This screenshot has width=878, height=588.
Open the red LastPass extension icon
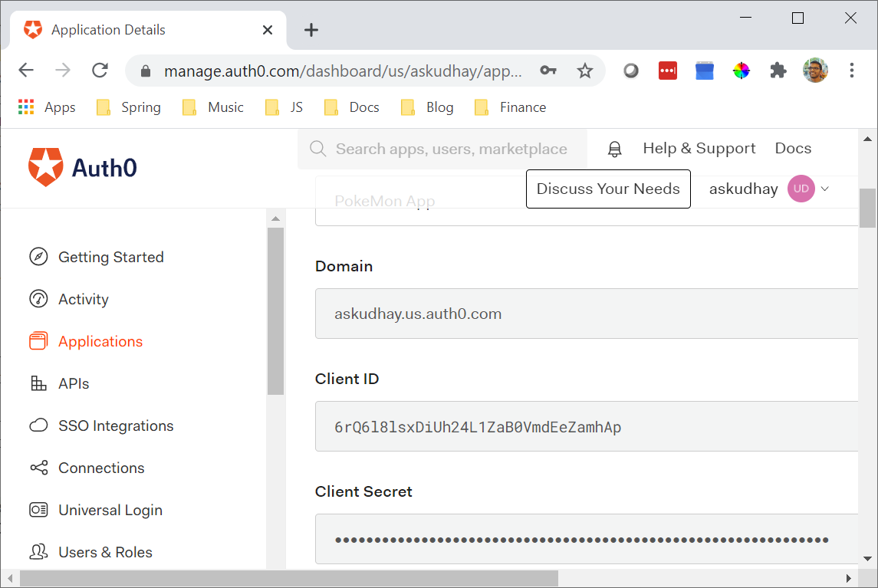point(667,71)
